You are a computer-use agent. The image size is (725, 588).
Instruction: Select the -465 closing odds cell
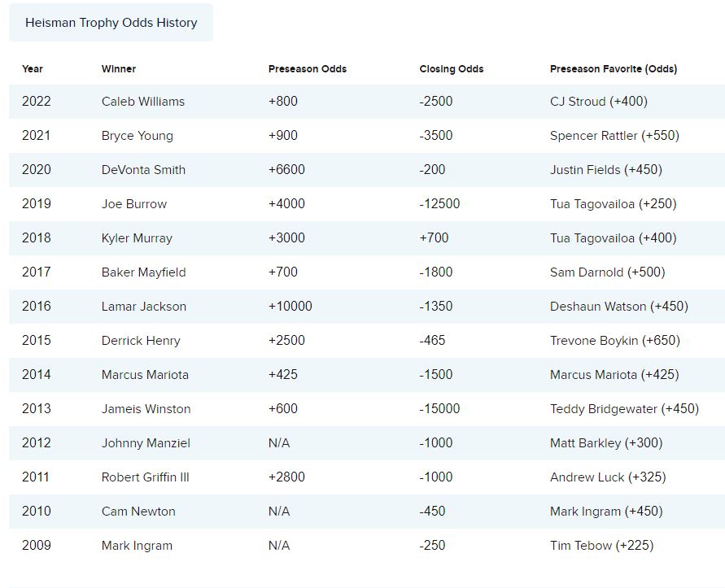(432, 341)
